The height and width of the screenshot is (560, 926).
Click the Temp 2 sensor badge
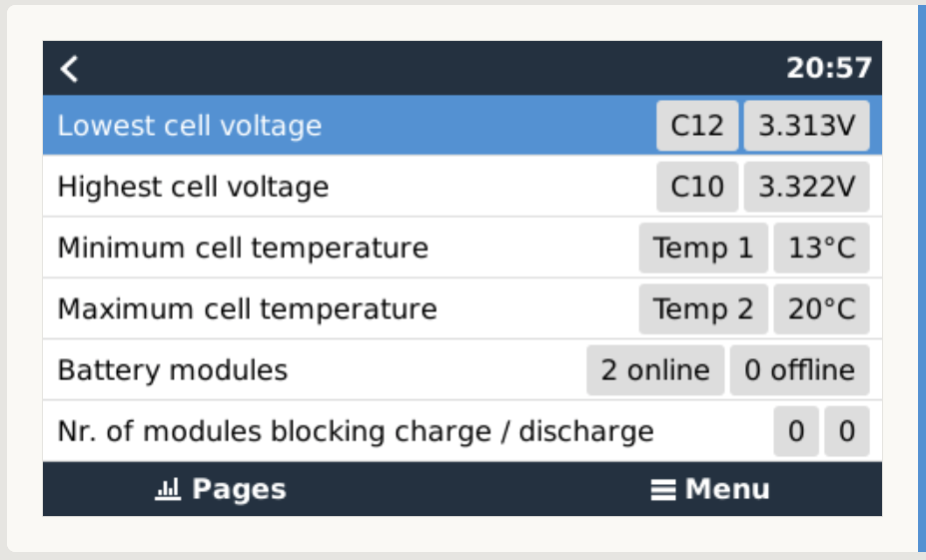coord(703,308)
